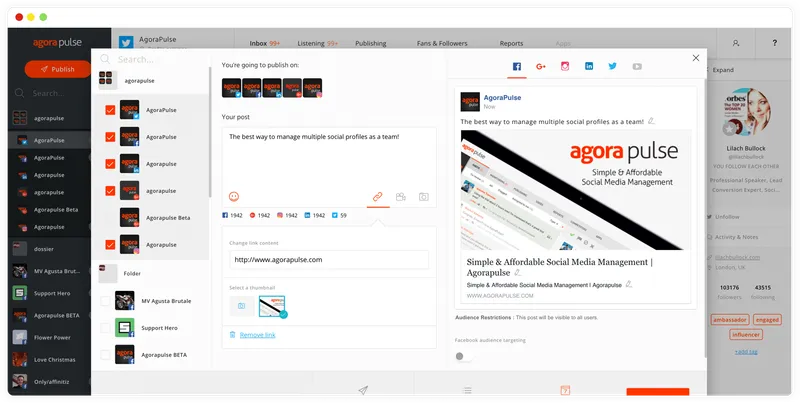The width and height of the screenshot is (800, 403).
Task: Select the Facebook preview tab icon
Action: (x=517, y=66)
